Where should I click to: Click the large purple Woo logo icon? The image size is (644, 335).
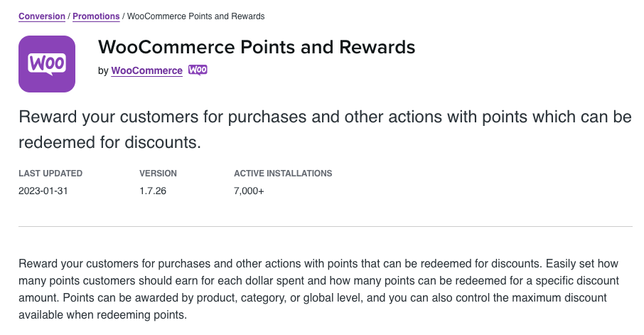[47, 64]
